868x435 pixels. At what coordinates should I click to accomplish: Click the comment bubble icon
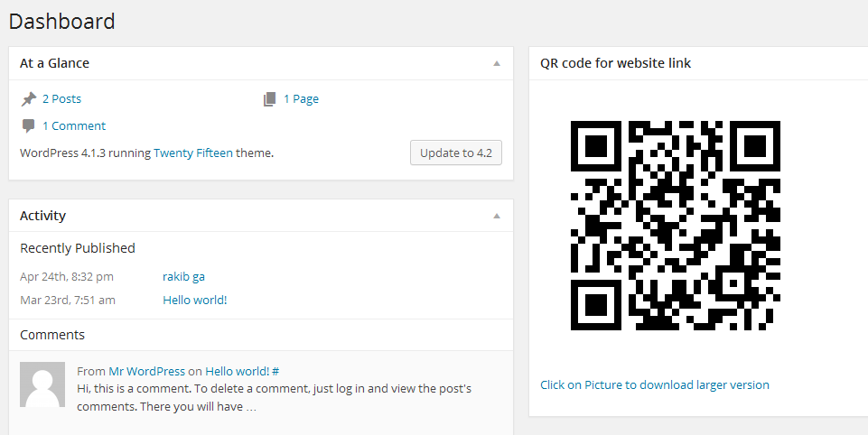click(29, 126)
